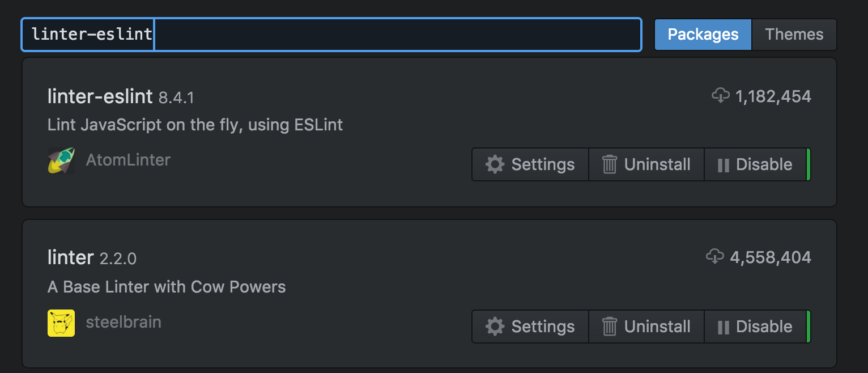Image resolution: width=868 pixels, height=373 pixels.
Task: Click the gear icon on linter package Settings
Action: (495, 327)
